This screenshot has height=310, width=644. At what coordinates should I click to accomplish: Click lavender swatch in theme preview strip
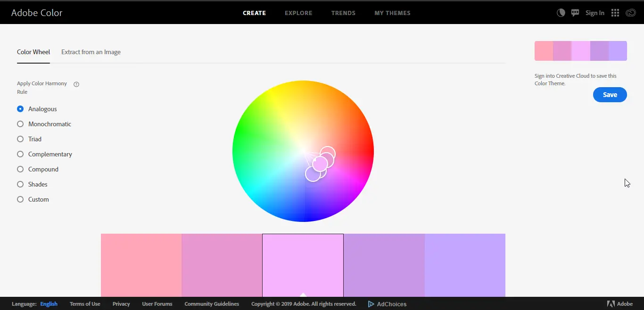[x=618, y=51]
